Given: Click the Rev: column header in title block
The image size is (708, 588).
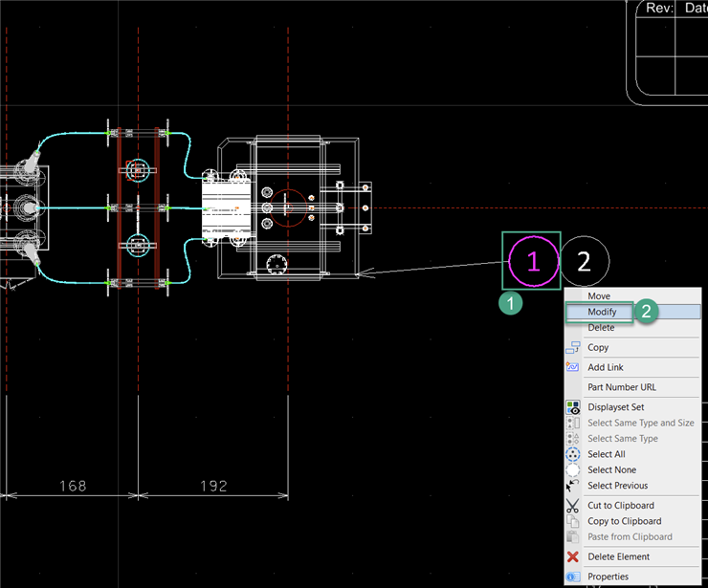Looking at the screenshot, I should [x=660, y=8].
